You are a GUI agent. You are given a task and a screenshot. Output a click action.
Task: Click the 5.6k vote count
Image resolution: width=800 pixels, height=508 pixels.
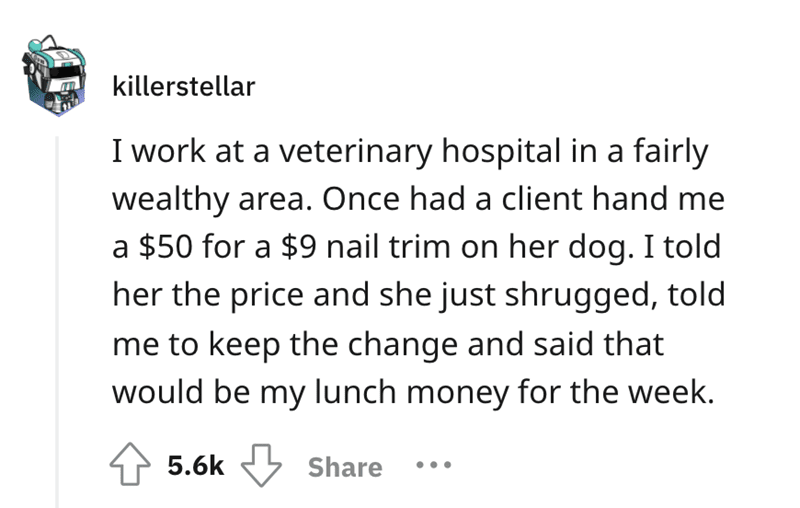click(x=196, y=467)
